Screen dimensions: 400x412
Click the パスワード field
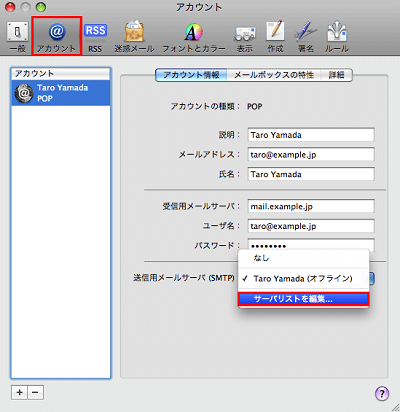(x=311, y=245)
